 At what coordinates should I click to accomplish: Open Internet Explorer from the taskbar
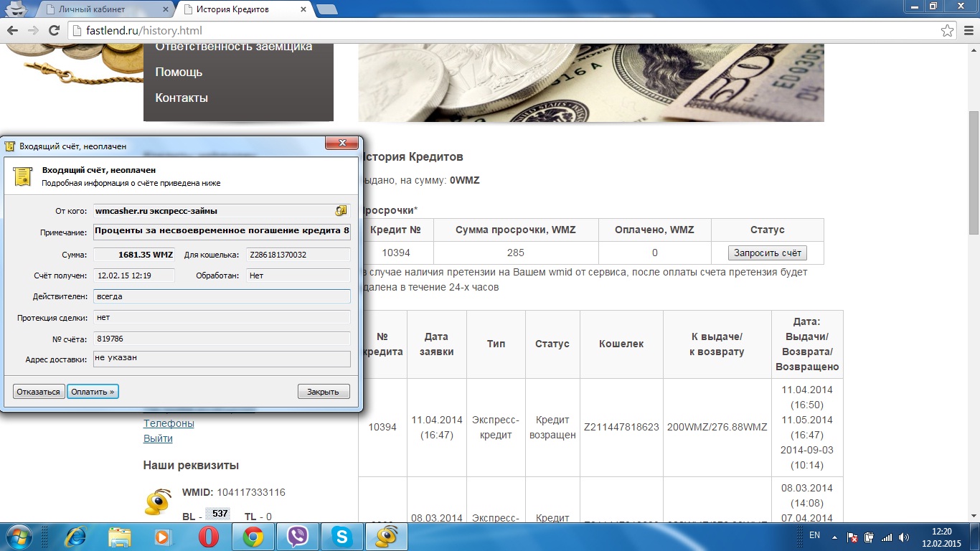point(76,537)
